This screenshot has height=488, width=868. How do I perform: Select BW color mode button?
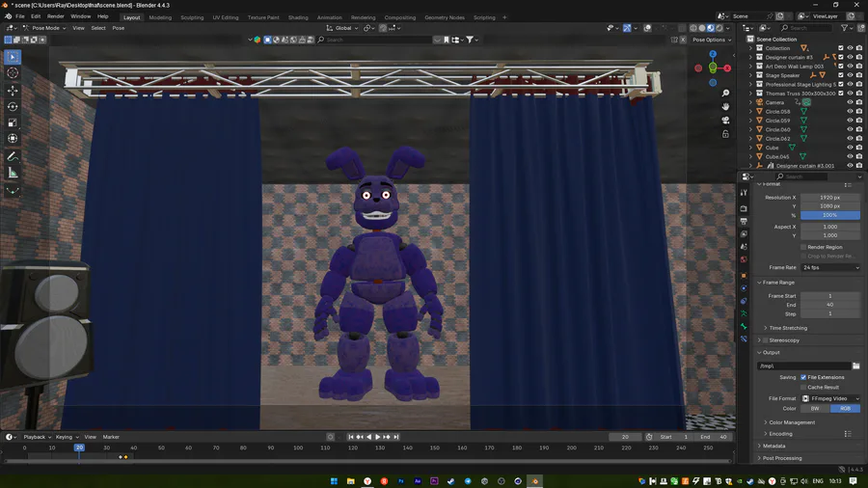coord(815,408)
